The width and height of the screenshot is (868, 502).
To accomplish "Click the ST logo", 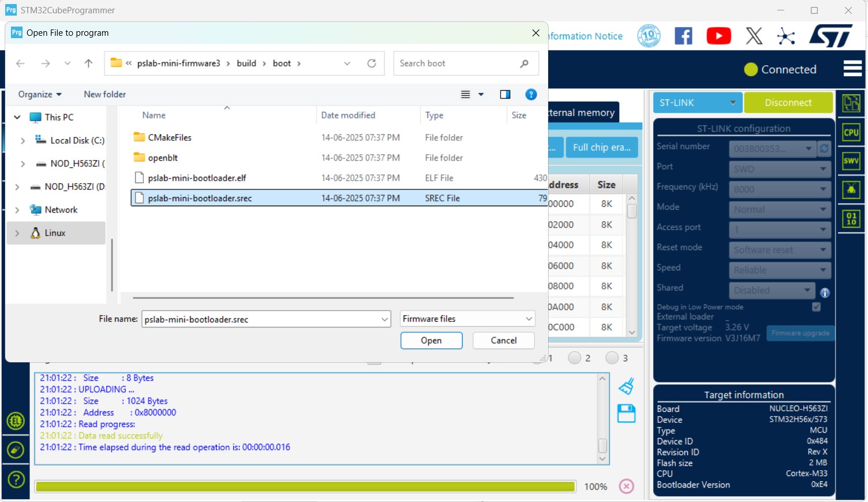I will (831, 36).
